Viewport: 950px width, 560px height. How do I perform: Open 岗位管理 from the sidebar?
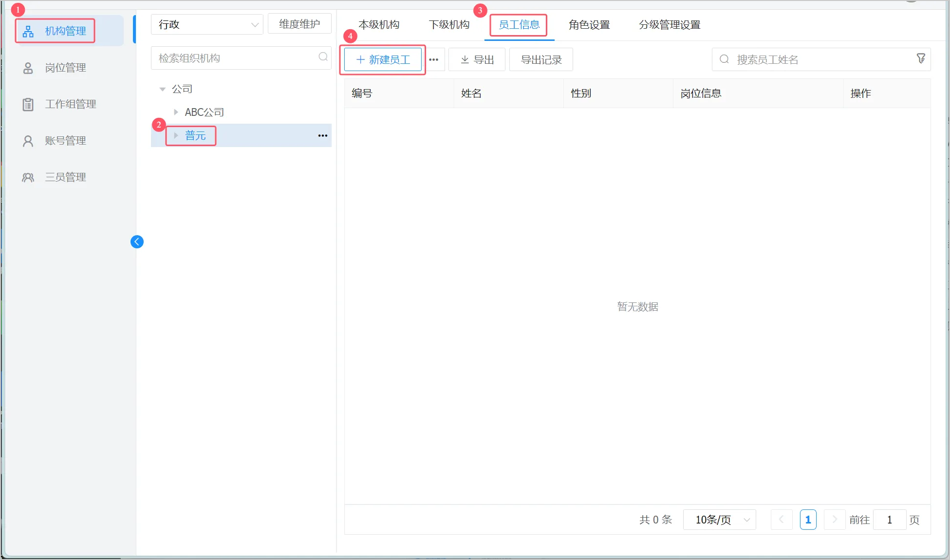coord(65,68)
